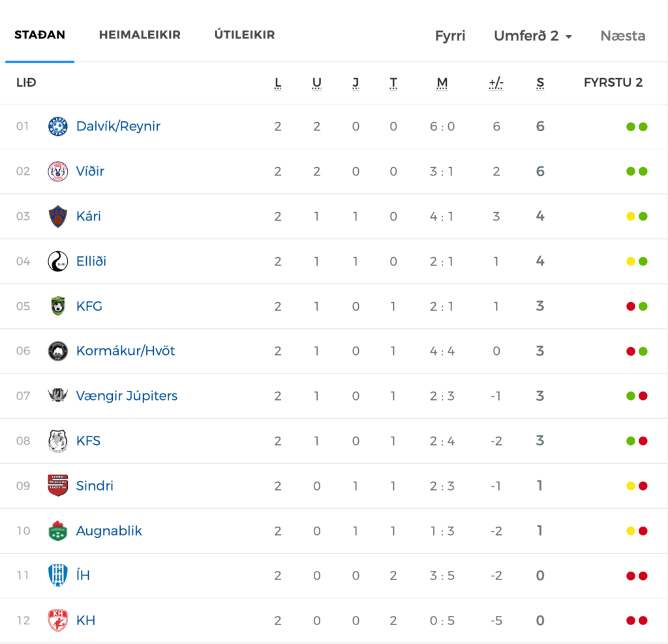Switch to the Heimaleikir tab
The image size is (668, 644).
point(140,35)
